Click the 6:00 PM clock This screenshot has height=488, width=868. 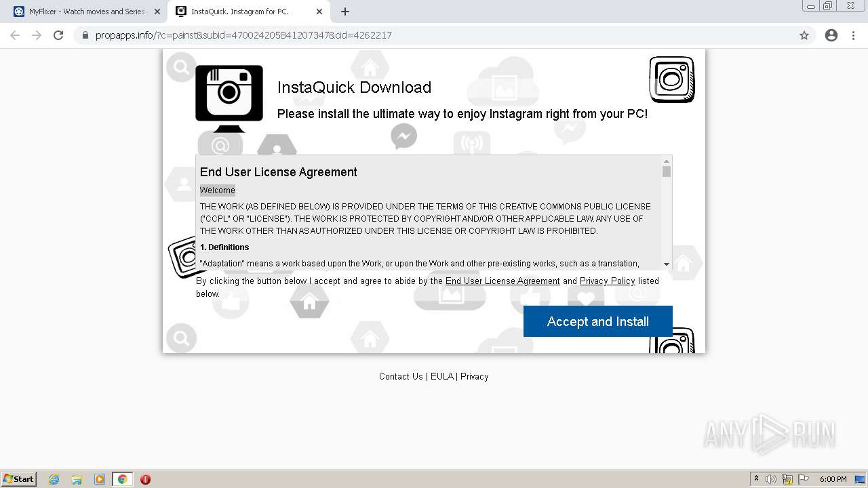coord(833,479)
